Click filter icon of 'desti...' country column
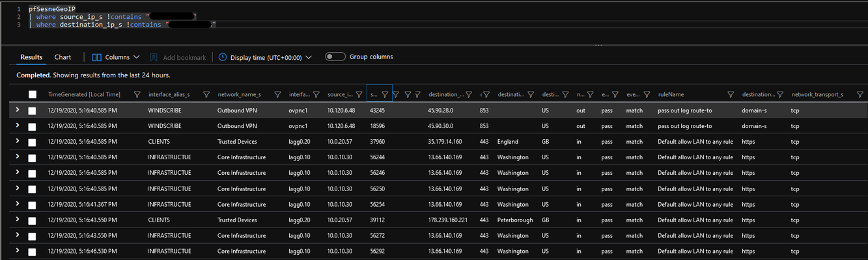Viewport: 868px width, 260px height. click(565, 94)
